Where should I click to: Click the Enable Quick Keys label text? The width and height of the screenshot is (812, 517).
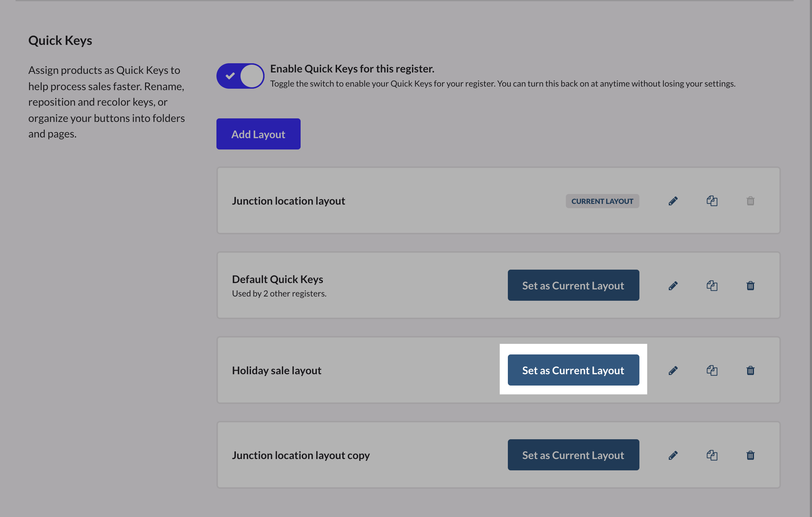pos(352,69)
